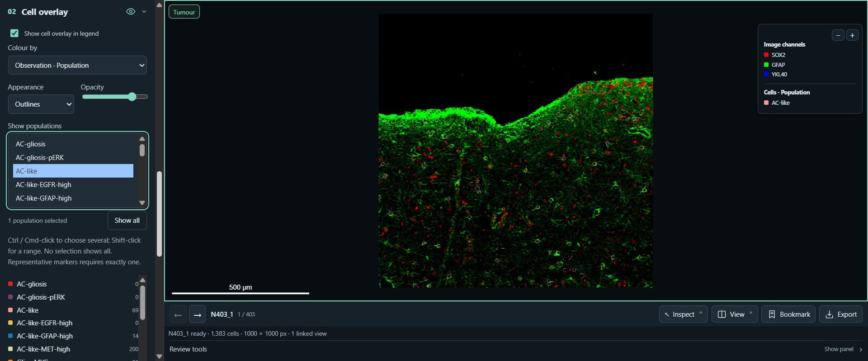Click legend minus zoom button
Screen dimensions: 868x361
838,35
